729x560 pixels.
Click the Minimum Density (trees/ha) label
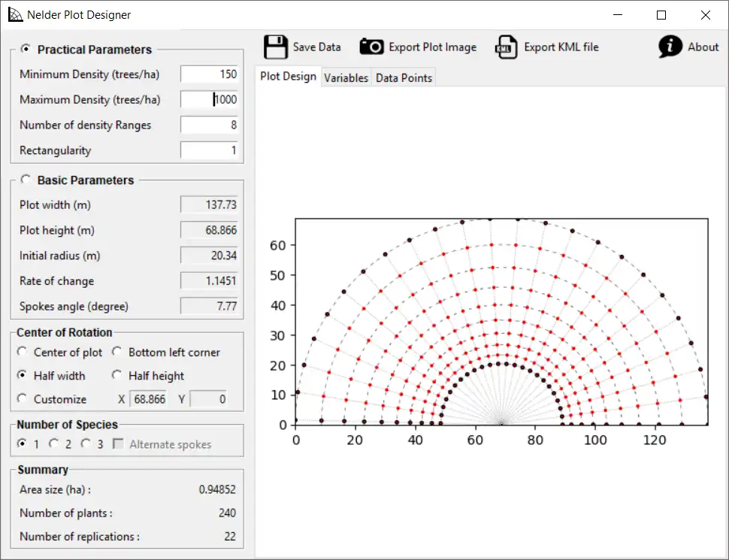point(89,74)
